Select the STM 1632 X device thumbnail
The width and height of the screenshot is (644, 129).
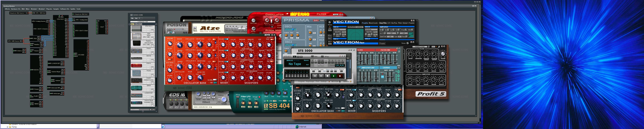136,29
